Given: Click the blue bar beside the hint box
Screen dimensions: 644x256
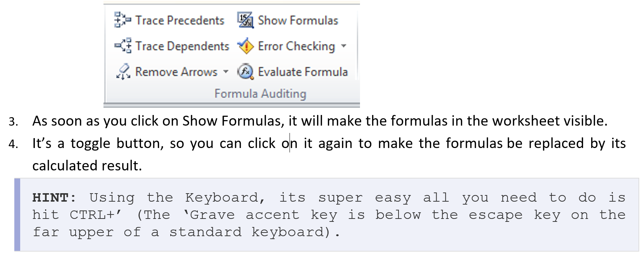Looking at the screenshot, I should pyautogui.click(x=17, y=214).
